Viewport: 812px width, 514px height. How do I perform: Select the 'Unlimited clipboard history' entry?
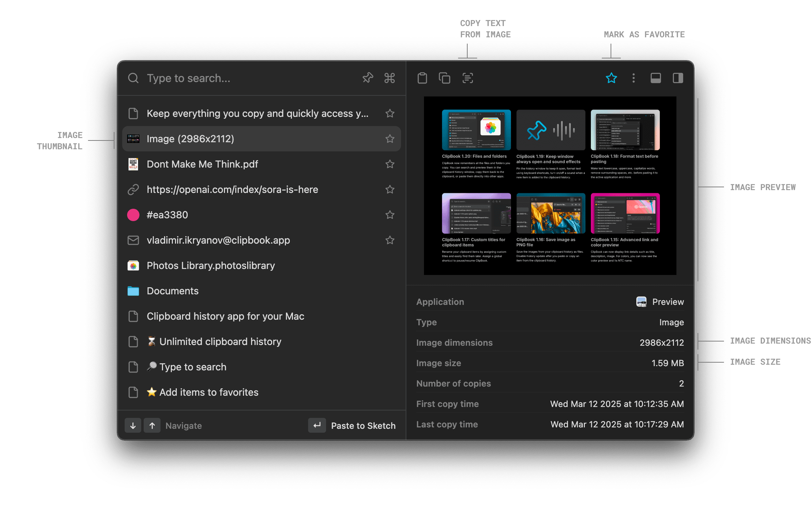pyautogui.click(x=220, y=341)
